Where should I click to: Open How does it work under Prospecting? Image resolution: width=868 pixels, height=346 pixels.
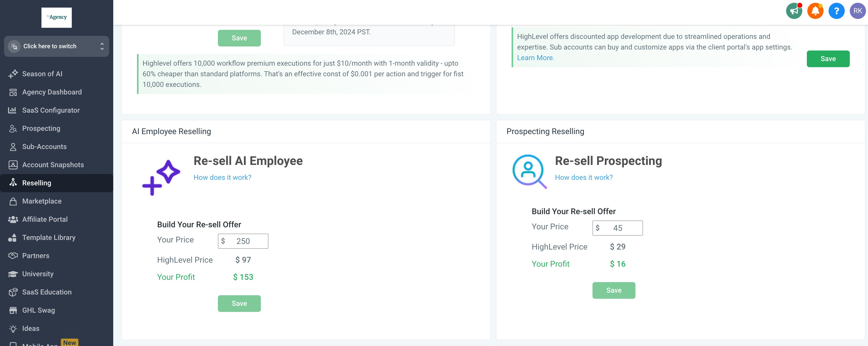pos(584,177)
